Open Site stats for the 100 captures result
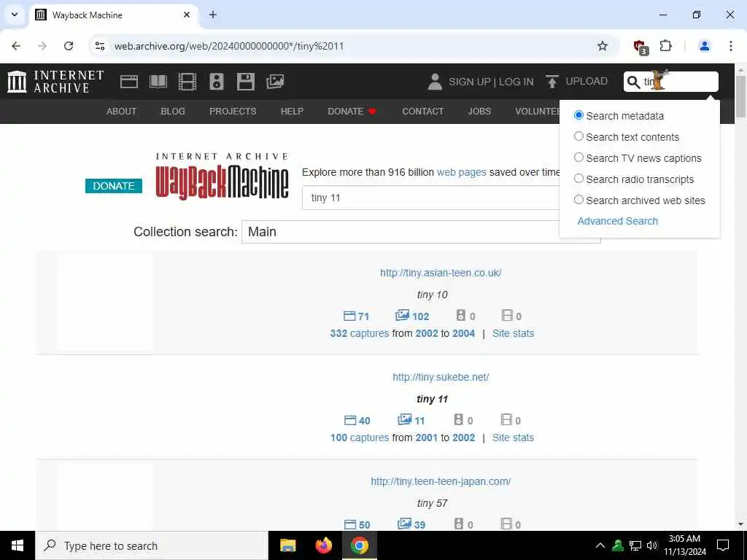747x560 pixels. (x=513, y=437)
